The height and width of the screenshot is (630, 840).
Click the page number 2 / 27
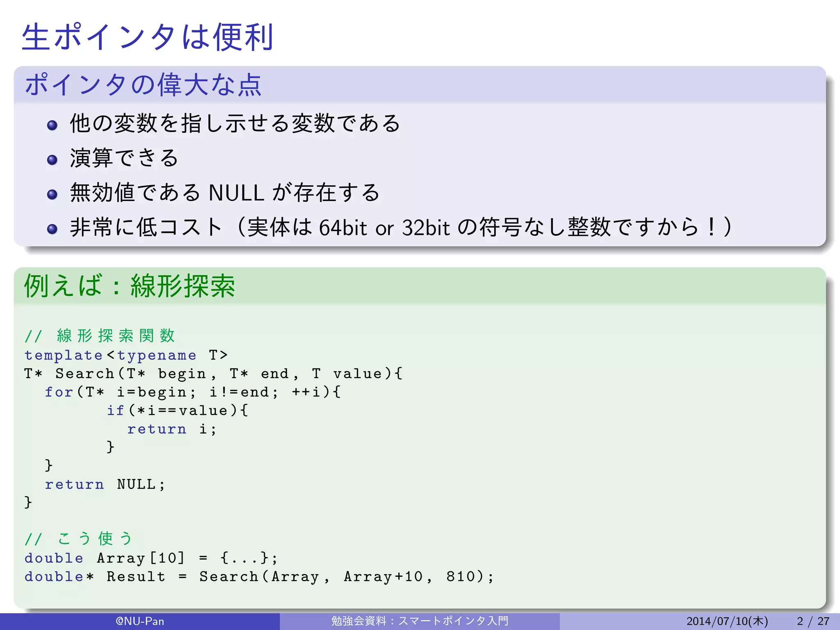(x=813, y=621)
